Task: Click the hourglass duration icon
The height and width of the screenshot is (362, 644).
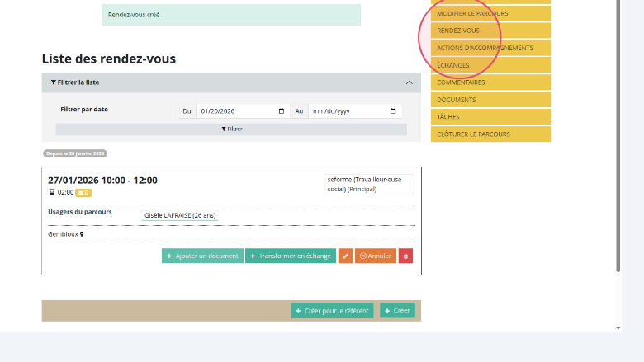Action: [x=51, y=193]
